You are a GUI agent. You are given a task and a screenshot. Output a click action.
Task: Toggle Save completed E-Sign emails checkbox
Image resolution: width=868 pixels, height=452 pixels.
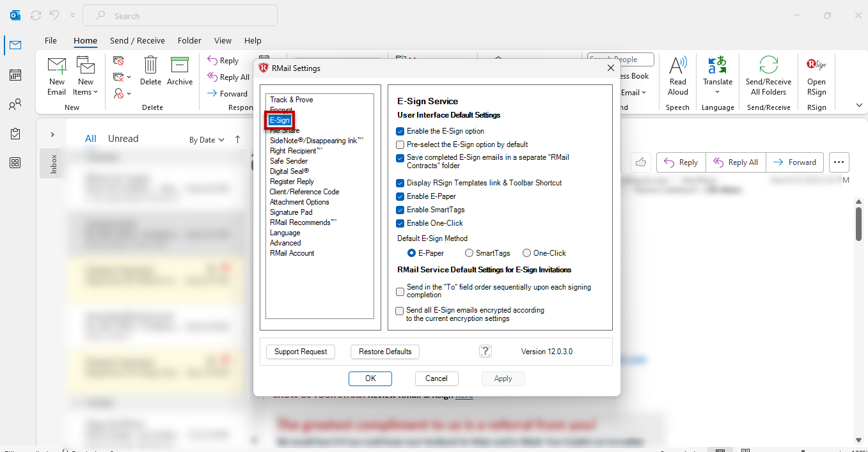click(400, 157)
